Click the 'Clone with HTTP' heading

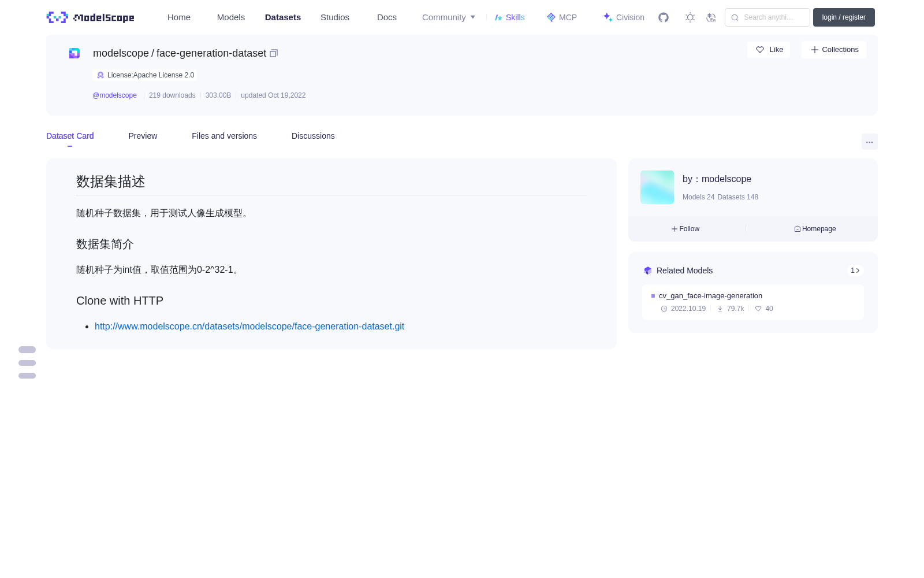[120, 301]
